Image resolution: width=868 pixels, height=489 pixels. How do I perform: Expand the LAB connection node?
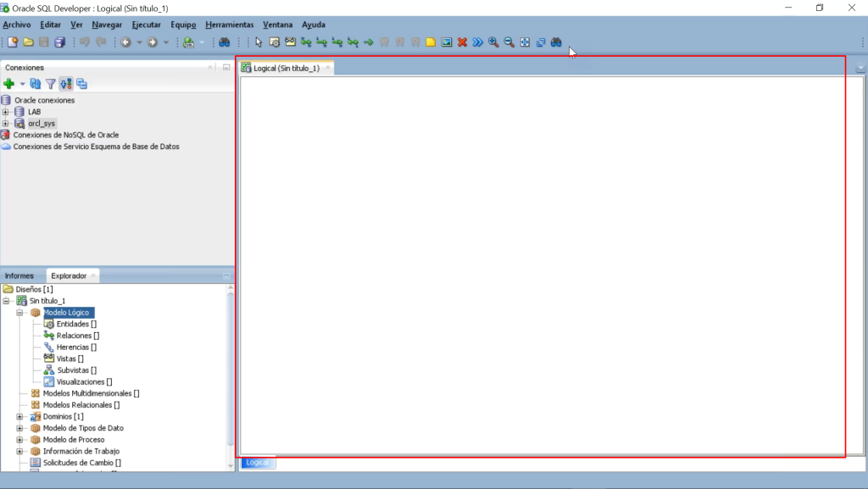pos(6,112)
